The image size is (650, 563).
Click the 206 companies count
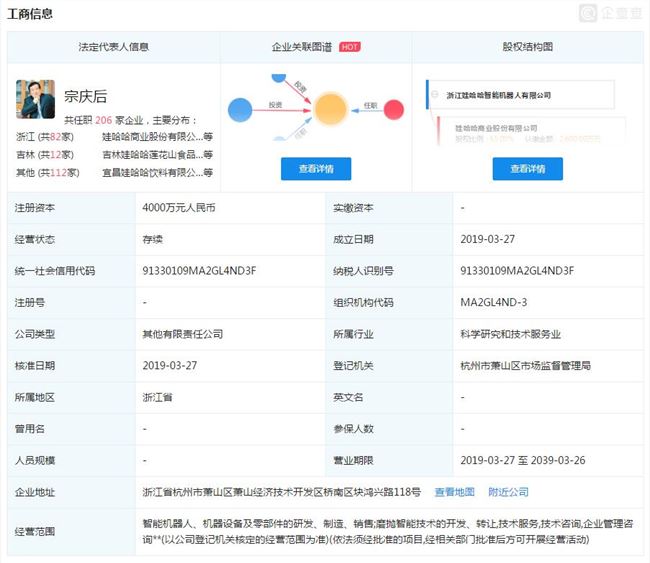[x=104, y=120]
